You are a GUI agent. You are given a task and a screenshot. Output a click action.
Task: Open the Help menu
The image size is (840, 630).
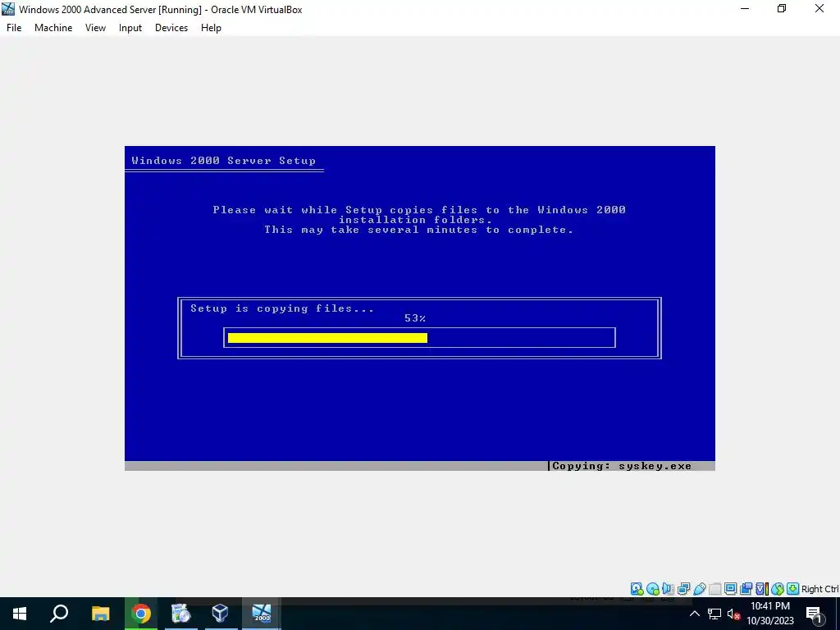click(211, 28)
